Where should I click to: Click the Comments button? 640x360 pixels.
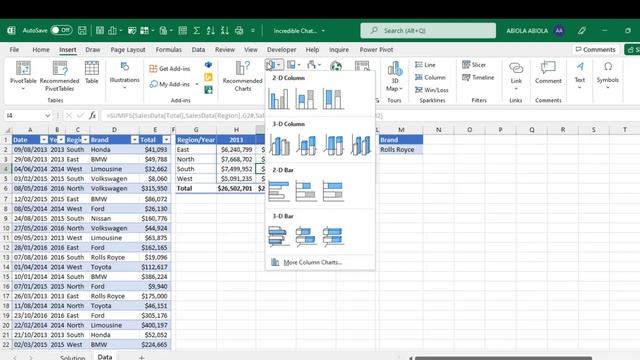coord(595,49)
